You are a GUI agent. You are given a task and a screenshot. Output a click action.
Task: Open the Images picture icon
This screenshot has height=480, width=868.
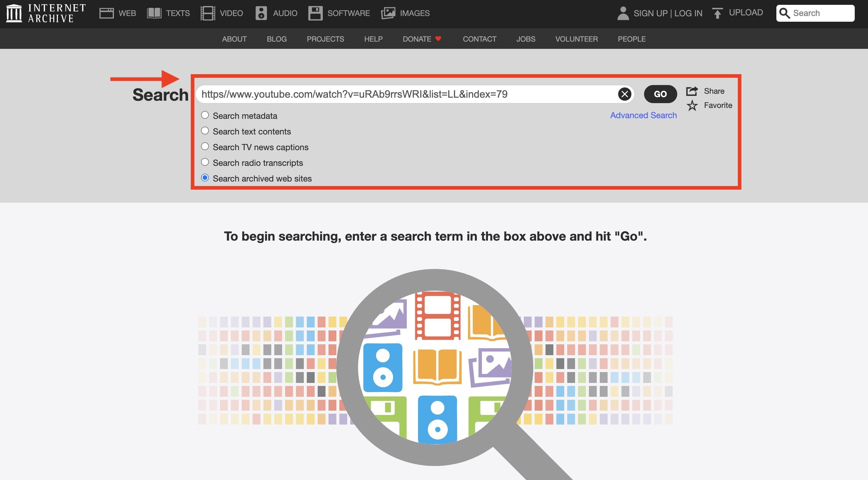388,13
